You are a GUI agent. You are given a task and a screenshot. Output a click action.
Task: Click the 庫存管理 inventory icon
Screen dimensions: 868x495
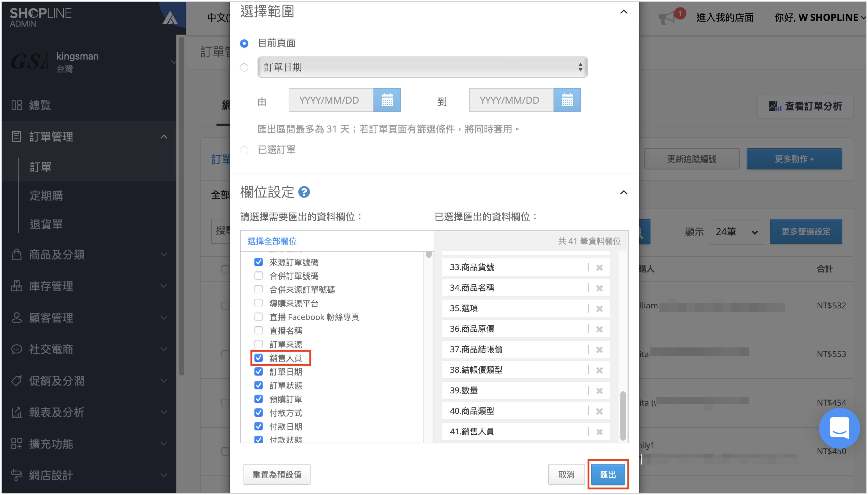(x=16, y=286)
